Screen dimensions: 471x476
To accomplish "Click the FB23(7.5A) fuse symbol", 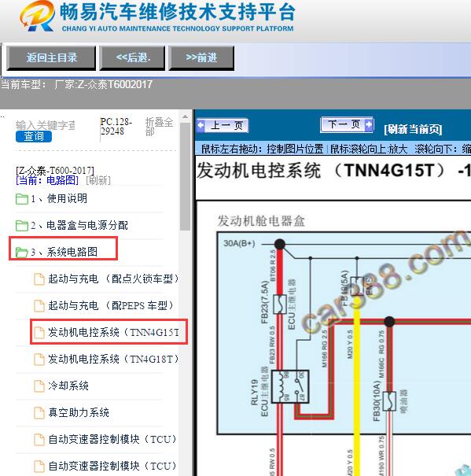I will (280, 304).
